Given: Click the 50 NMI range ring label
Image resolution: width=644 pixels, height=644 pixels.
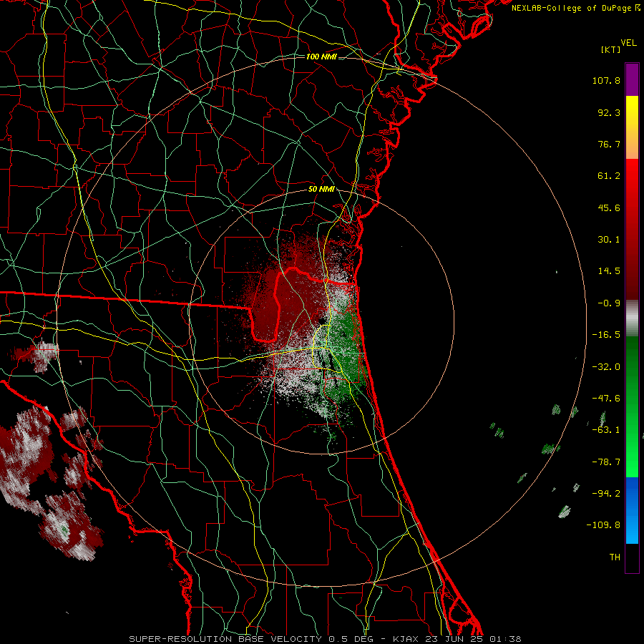Looking at the screenshot, I should [x=321, y=190].
